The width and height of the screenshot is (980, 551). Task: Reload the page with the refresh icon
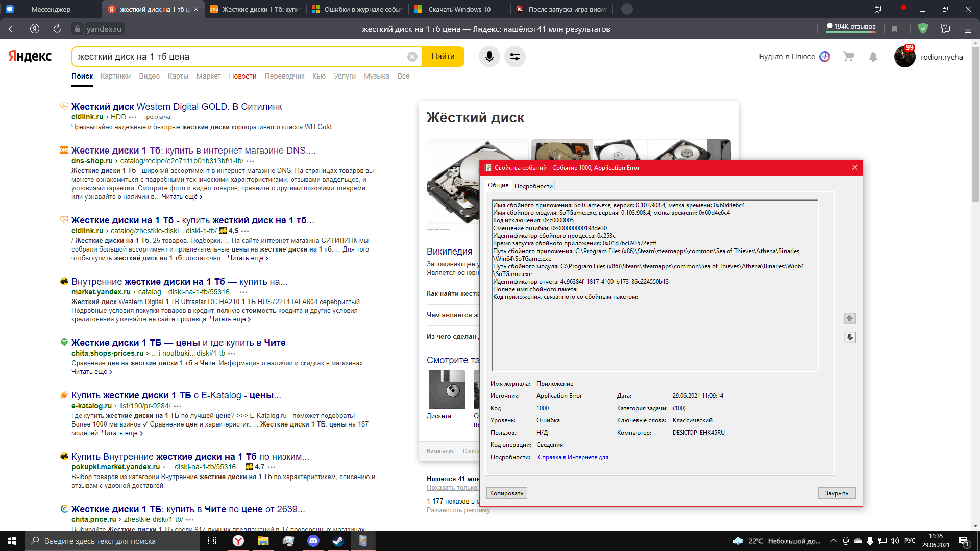(x=57, y=29)
